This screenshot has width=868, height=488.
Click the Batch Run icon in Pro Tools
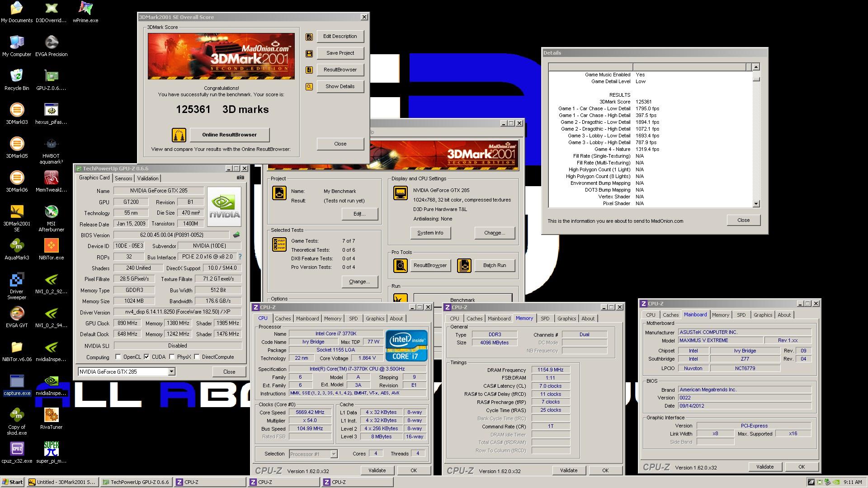click(x=464, y=265)
